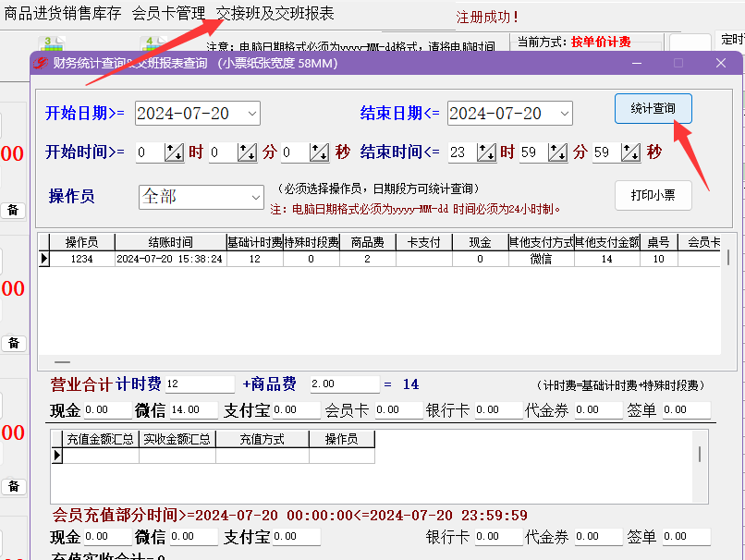Open 交接班及交班报表 menu
The width and height of the screenshot is (745, 560).
[x=275, y=13]
